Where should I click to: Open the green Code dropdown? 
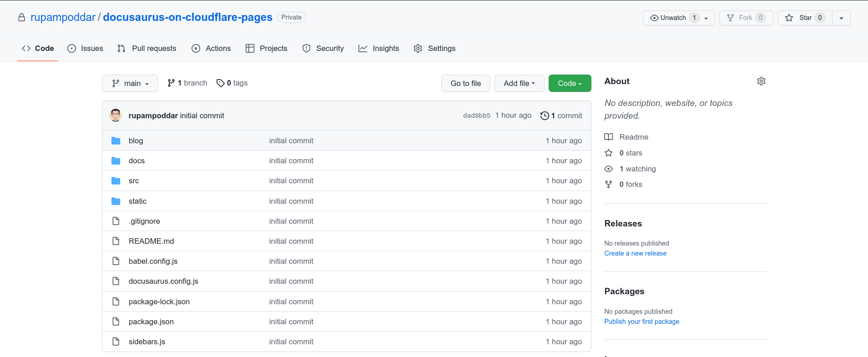(570, 84)
